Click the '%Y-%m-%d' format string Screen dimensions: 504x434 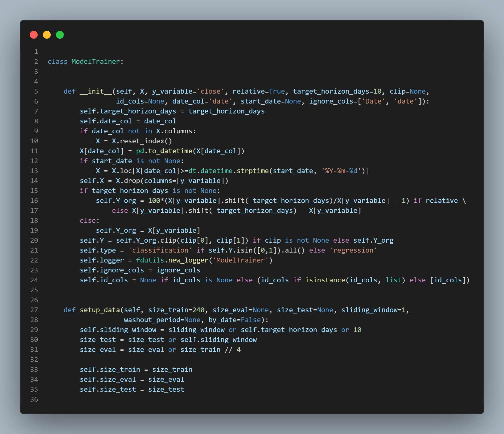pyautogui.click(x=341, y=171)
